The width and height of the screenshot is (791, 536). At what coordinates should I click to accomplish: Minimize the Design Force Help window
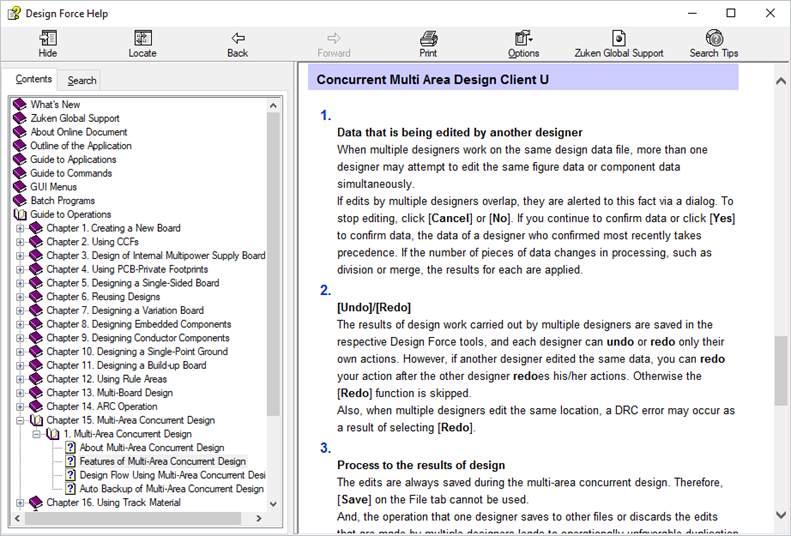click(692, 13)
